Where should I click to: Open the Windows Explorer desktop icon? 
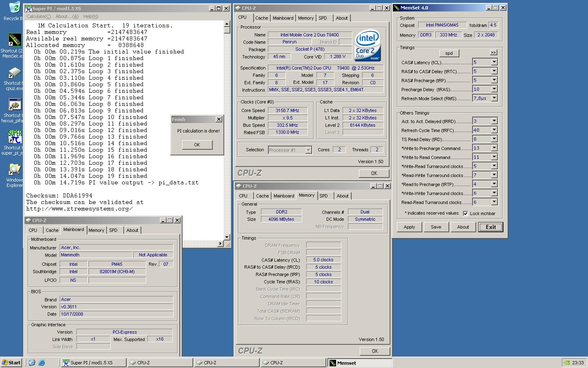click(14, 170)
